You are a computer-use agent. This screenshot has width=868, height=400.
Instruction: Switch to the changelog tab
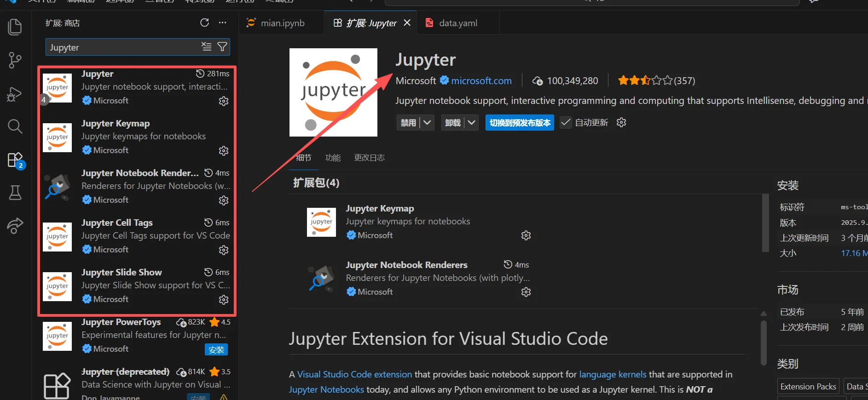pyautogui.click(x=369, y=158)
